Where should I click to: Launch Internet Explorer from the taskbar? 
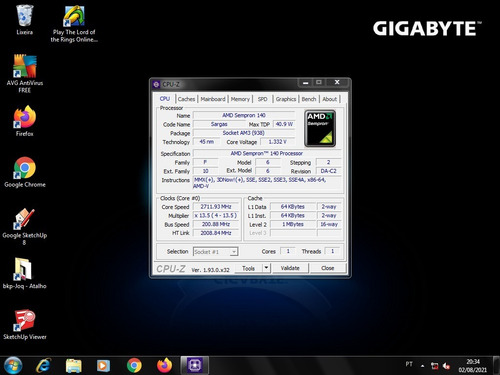point(43,365)
